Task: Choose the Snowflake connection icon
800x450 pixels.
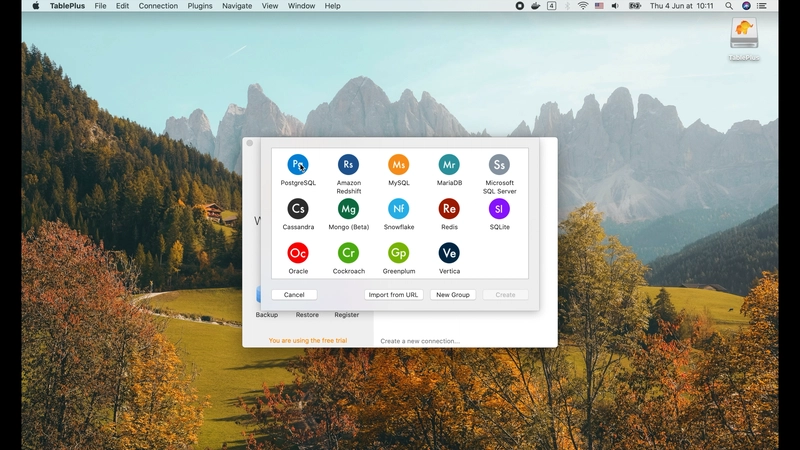Action: 398,209
